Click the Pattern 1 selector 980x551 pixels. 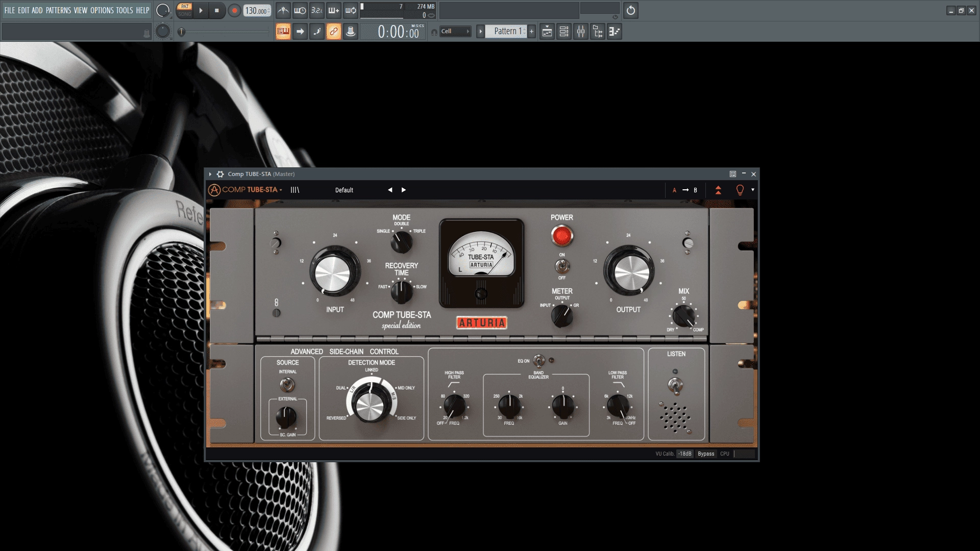(506, 32)
